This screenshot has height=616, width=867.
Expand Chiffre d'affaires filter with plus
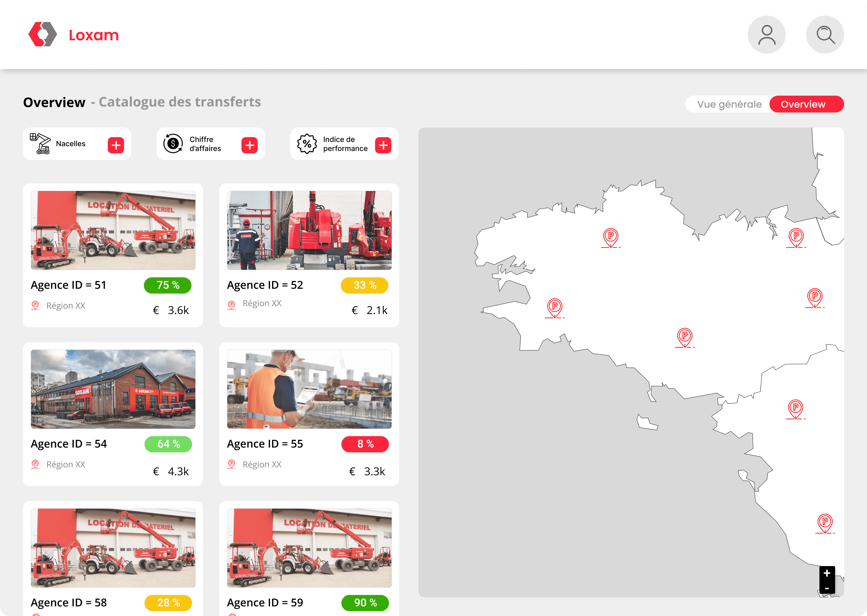click(249, 145)
